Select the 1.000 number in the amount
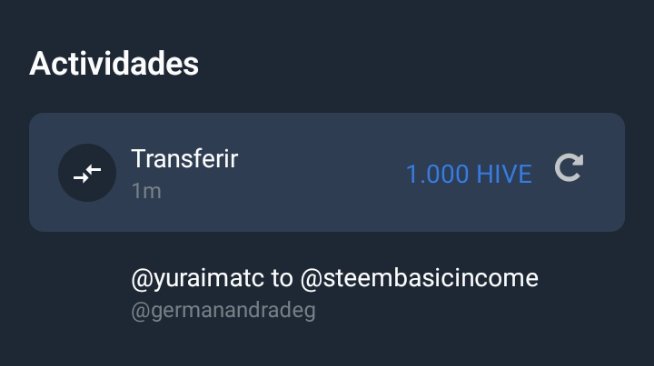 click(437, 174)
